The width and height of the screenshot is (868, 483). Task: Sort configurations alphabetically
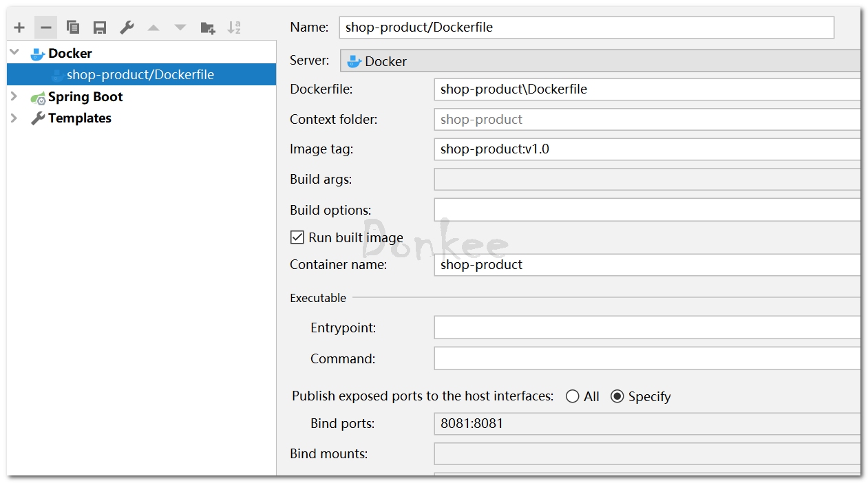click(234, 28)
